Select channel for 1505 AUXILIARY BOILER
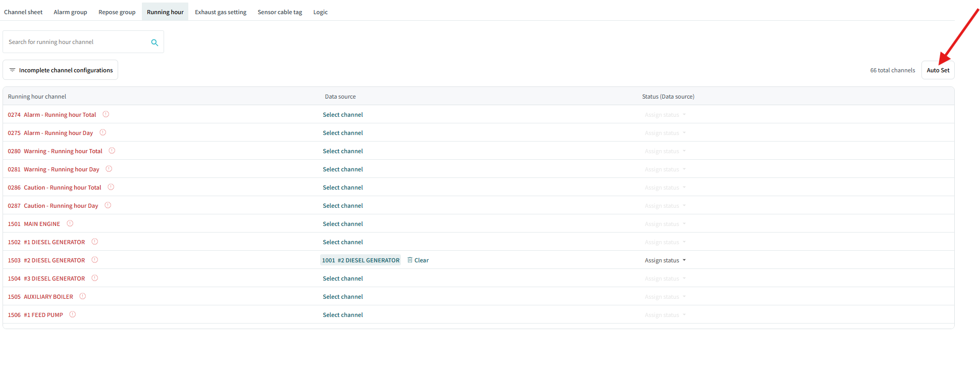The height and width of the screenshot is (365, 980). click(x=343, y=297)
